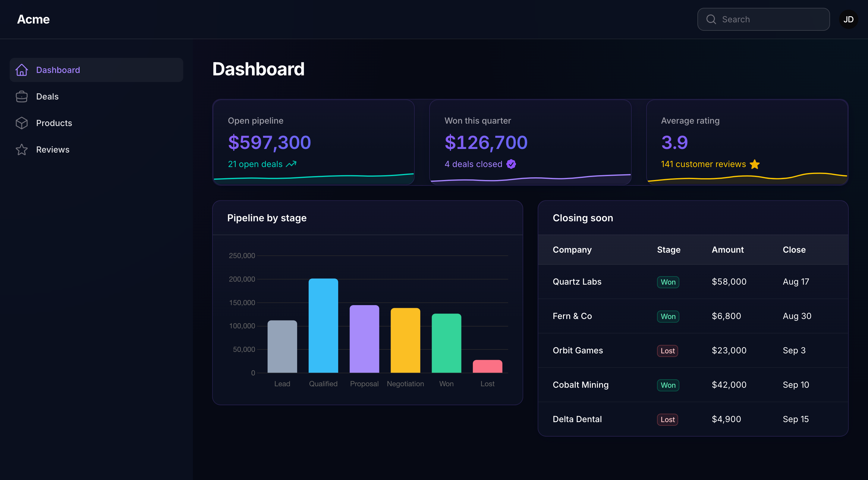The image size is (868, 480).
Task: Click the blue Qualified bar
Action: (x=323, y=326)
